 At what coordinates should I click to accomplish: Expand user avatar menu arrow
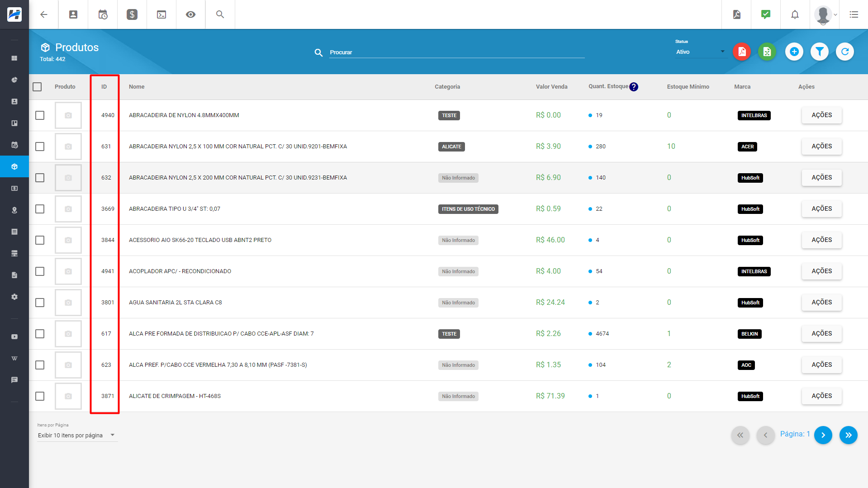click(x=835, y=14)
